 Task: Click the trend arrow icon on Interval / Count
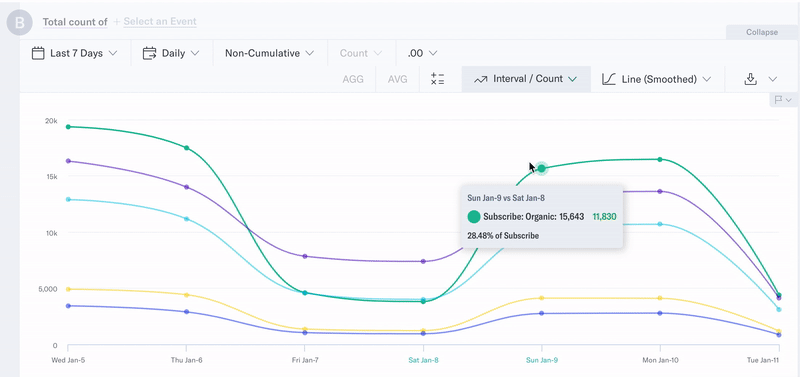(481, 80)
